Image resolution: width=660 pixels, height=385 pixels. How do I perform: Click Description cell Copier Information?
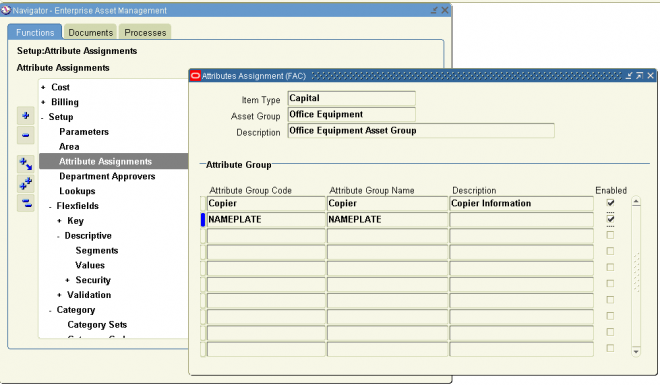[x=522, y=203]
